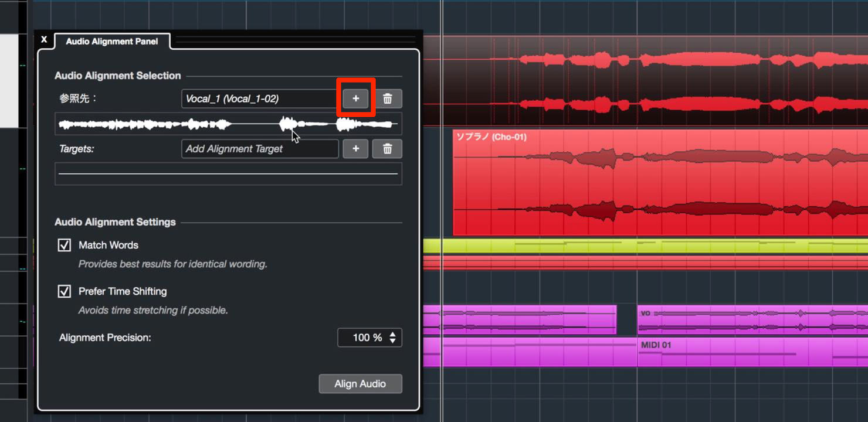
Task: Click the Alignment Precision label
Action: pyautogui.click(x=105, y=338)
